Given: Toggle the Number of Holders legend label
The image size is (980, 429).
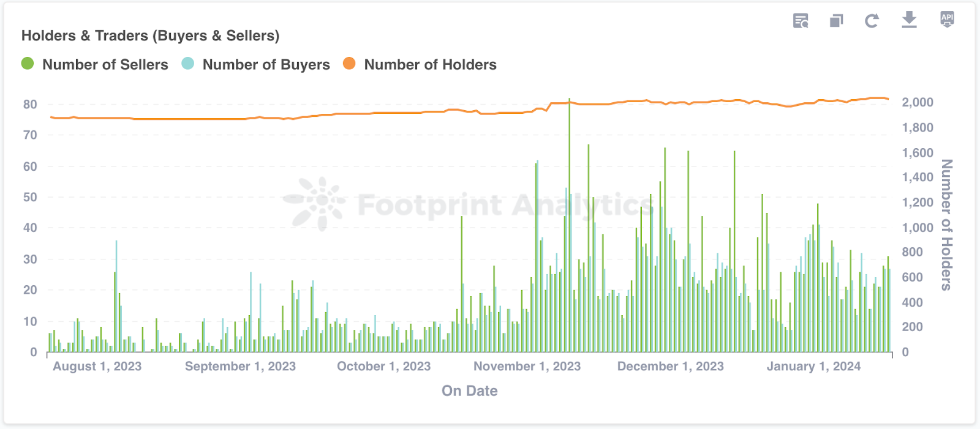Looking at the screenshot, I should point(430,65).
